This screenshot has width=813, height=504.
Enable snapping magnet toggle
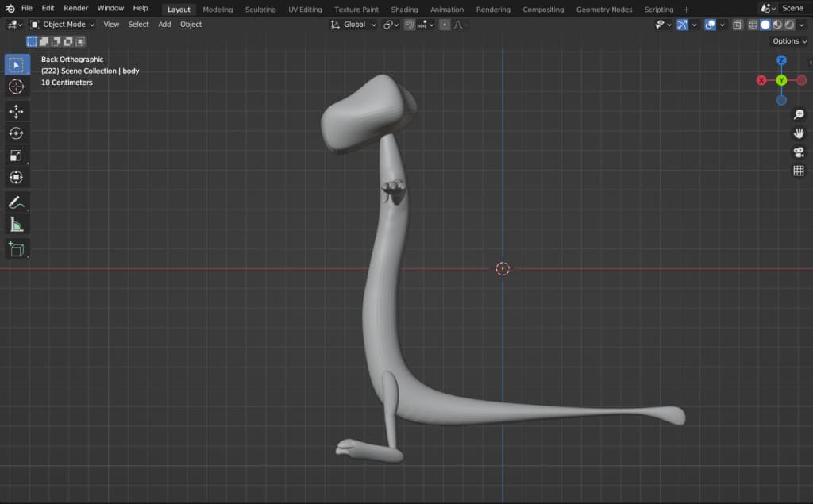click(x=410, y=25)
